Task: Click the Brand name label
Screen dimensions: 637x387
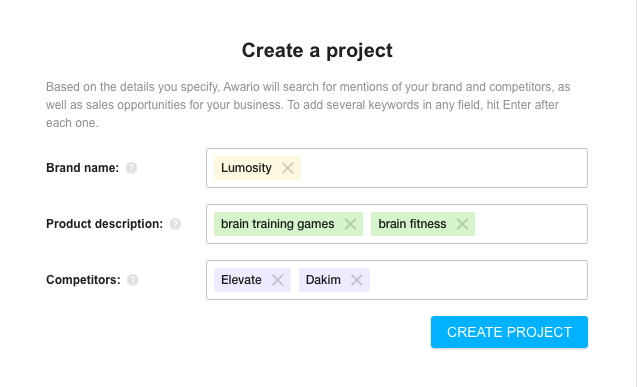Action: coord(82,168)
